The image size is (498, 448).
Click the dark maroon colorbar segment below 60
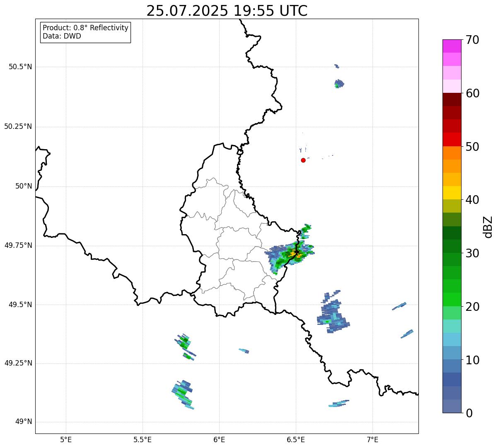452,99
